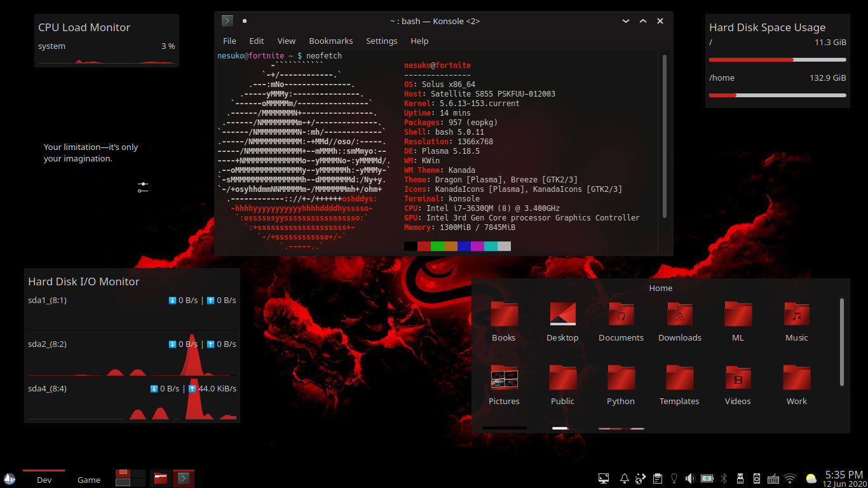Viewport: 868px width, 488px height.
Task: Click the Konsole vertical scrollbar
Action: point(665,135)
